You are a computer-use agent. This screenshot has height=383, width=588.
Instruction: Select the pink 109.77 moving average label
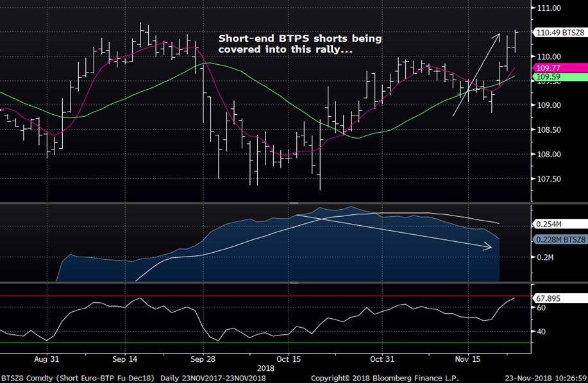[560, 68]
